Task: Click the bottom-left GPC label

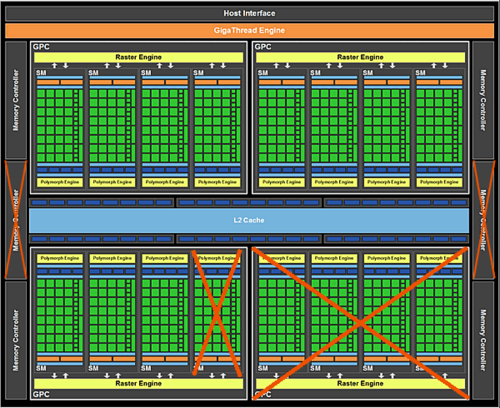Action: 41,394
